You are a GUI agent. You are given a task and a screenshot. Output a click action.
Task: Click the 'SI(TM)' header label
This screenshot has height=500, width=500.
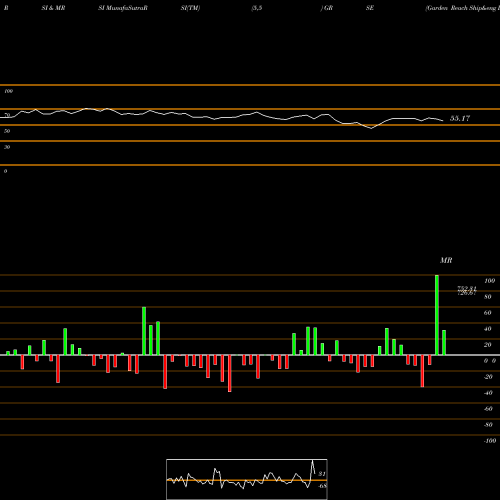click(x=190, y=8)
